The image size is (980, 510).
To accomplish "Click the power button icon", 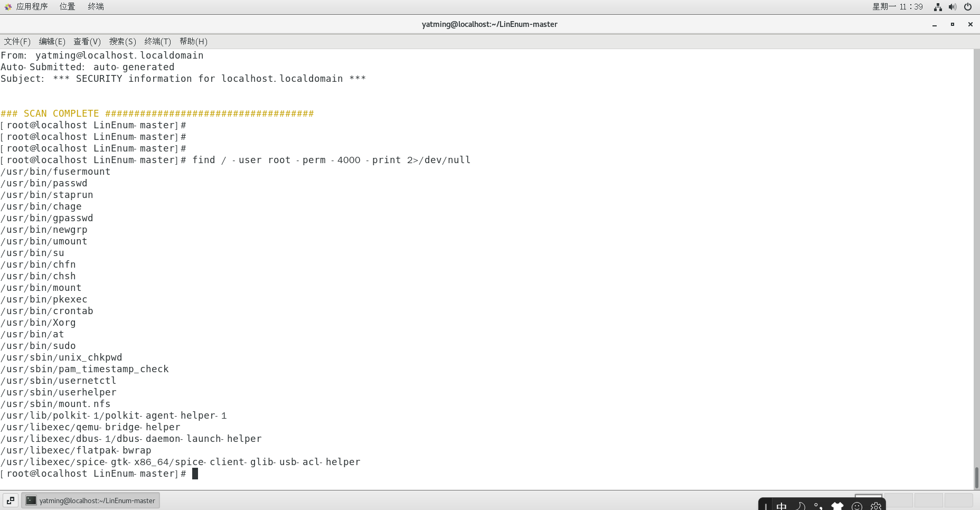I will click(968, 7).
